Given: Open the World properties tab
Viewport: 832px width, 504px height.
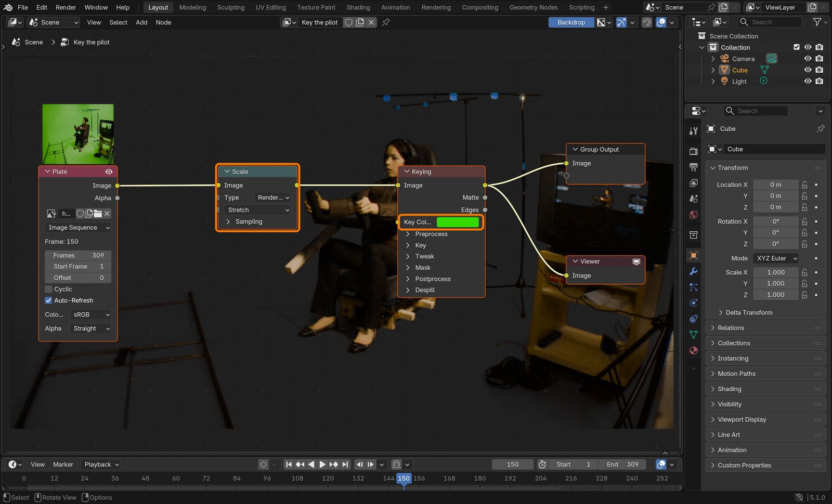Looking at the screenshot, I should point(693,215).
